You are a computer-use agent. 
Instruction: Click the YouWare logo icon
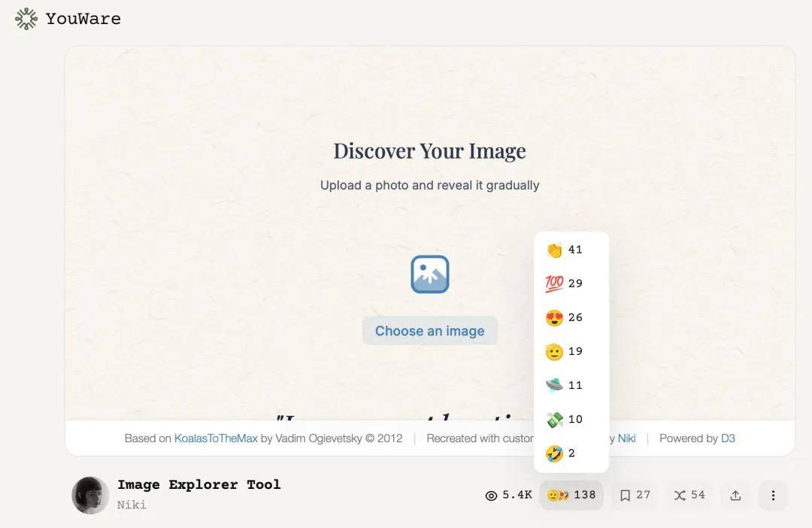26,19
